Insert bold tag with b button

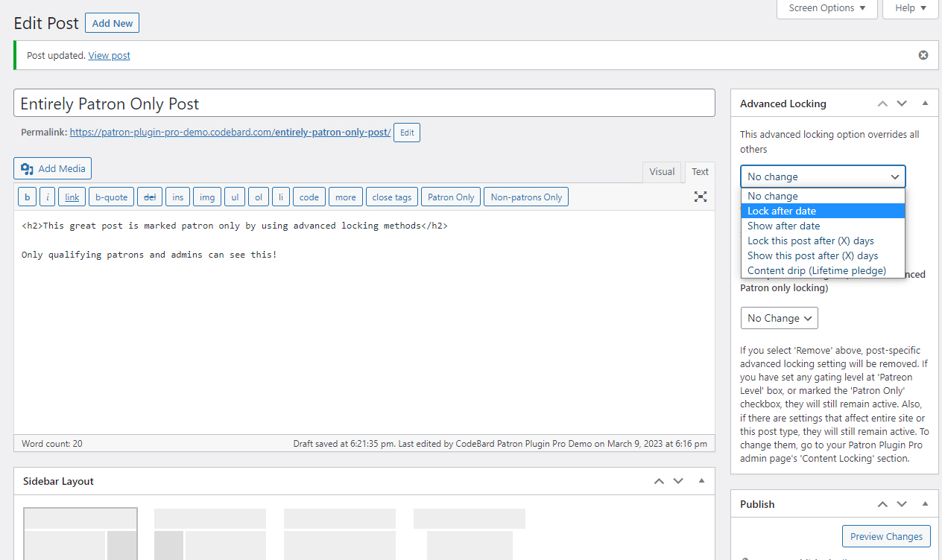coord(28,197)
